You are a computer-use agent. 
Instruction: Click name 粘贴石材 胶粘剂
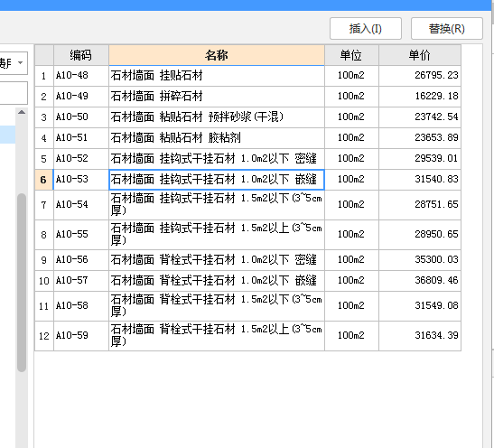click(217, 138)
